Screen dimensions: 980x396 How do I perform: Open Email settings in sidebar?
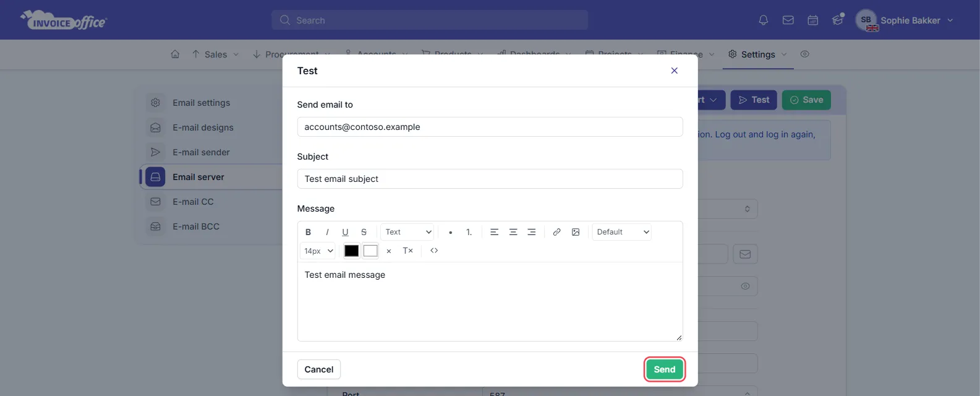pos(201,103)
